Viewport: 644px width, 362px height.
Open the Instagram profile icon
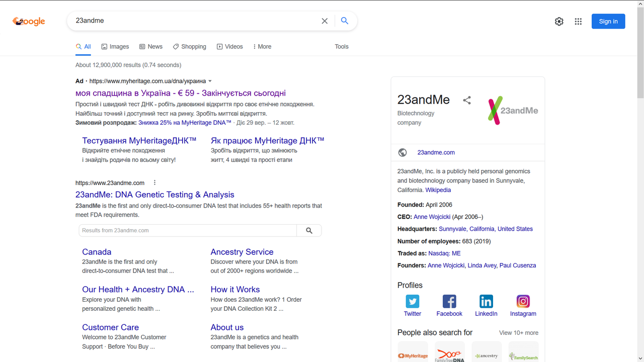[x=523, y=301]
